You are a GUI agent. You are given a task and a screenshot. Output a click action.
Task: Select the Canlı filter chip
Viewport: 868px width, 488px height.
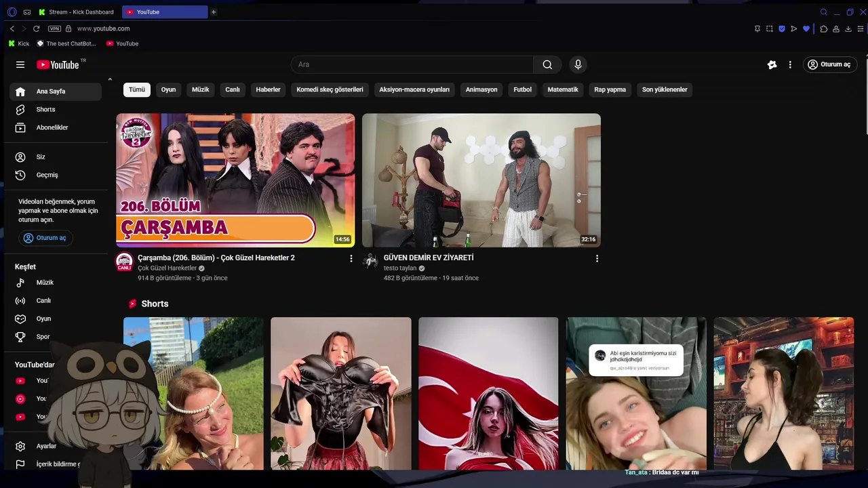pos(233,89)
